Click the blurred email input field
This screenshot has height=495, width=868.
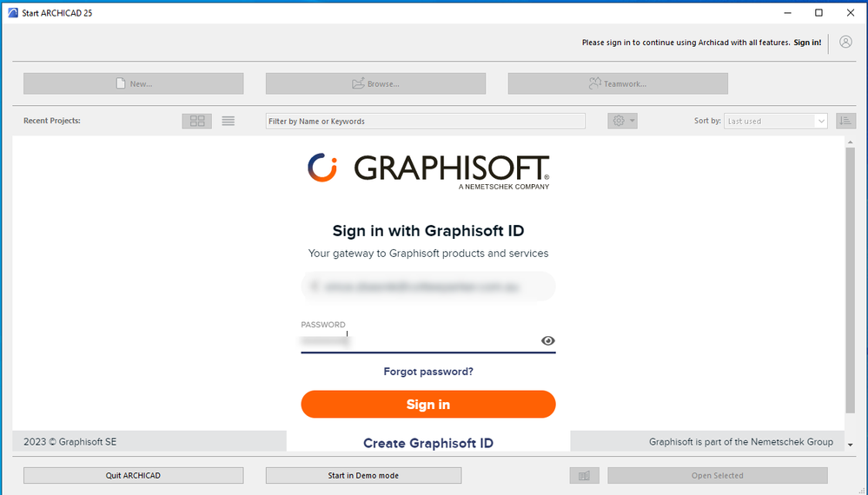tap(427, 287)
